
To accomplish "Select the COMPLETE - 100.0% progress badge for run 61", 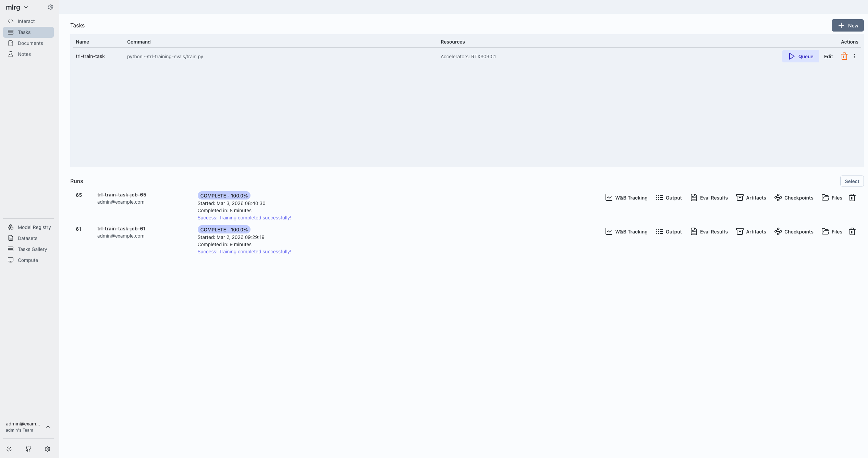I will pyautogui.click(x=223, y=229).
